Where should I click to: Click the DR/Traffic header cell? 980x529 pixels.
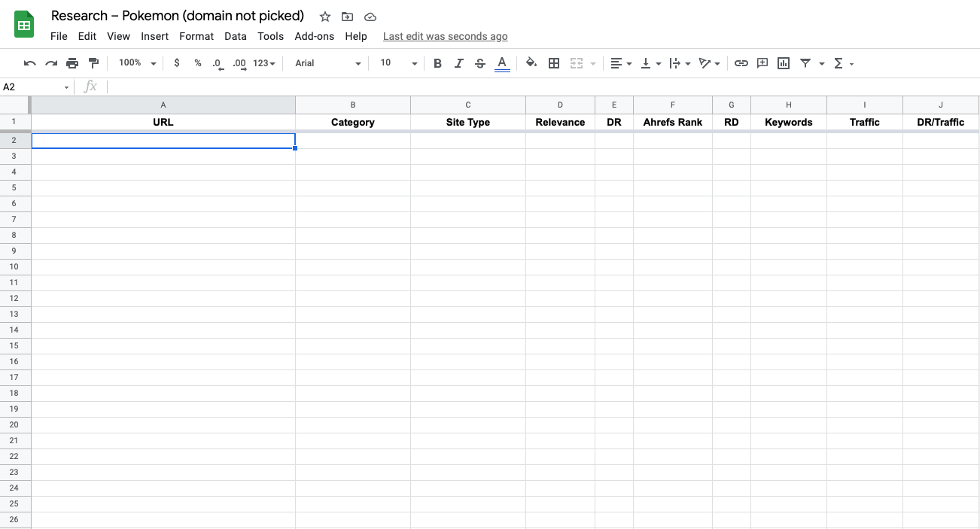click(941, 122)
